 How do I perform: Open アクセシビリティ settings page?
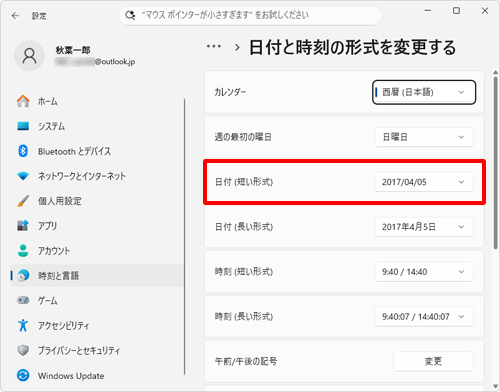97,325
